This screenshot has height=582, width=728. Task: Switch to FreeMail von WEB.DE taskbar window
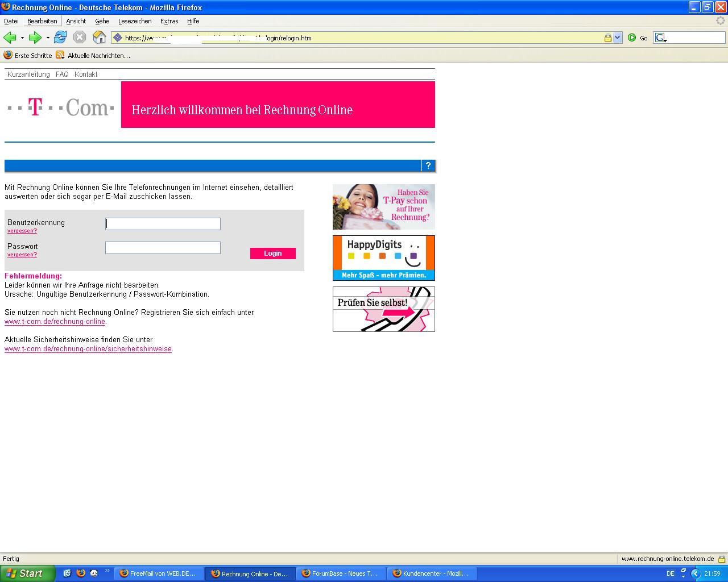coord(159,573)
